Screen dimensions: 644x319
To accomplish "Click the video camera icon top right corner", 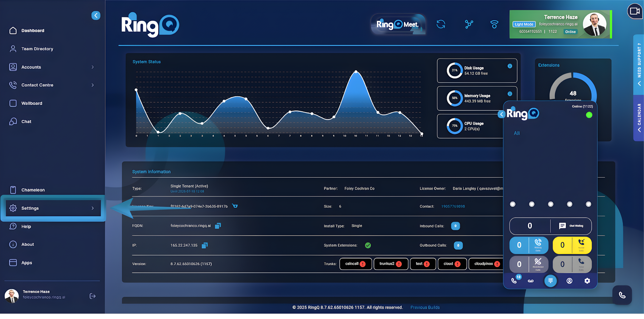I will pyautogui.click(x=635, y=12).
